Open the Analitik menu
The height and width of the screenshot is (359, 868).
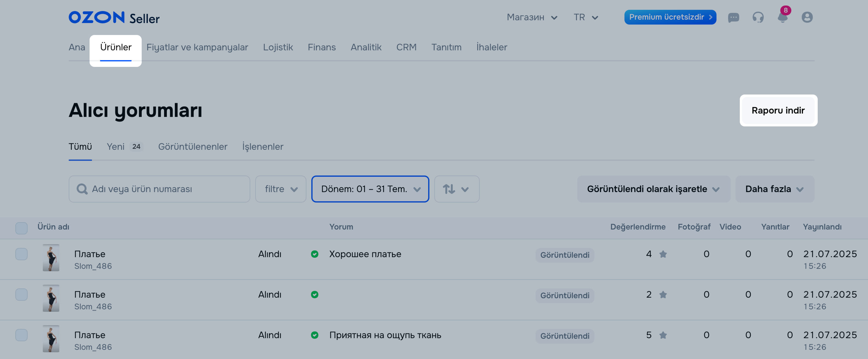(x=366, y=47)
